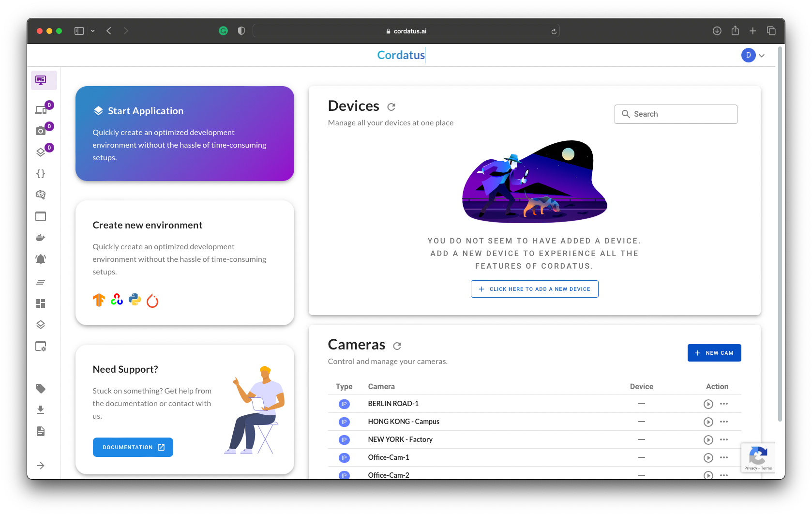Open the DOCUMENTATION link button

click(x=133, y=447)
